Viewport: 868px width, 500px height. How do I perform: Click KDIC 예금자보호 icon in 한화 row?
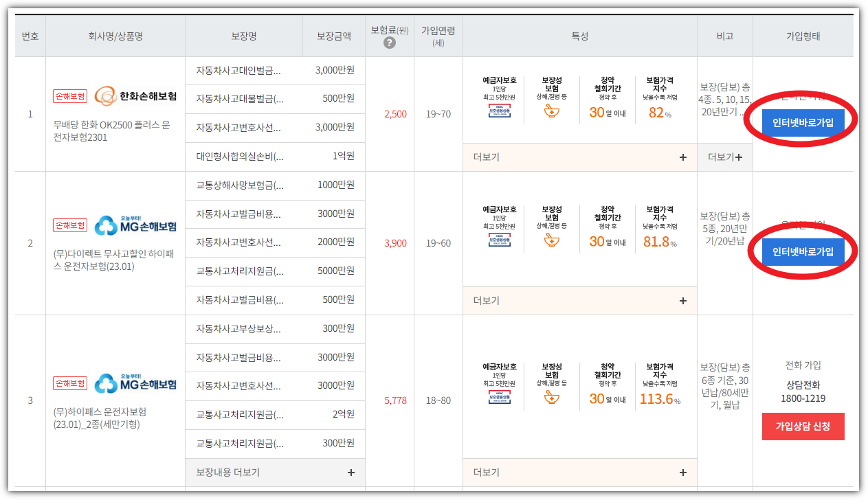[500, 112]
